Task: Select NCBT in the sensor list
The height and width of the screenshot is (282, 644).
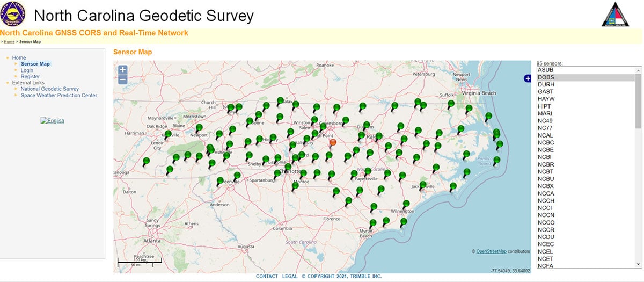Action: click(586, 171)
